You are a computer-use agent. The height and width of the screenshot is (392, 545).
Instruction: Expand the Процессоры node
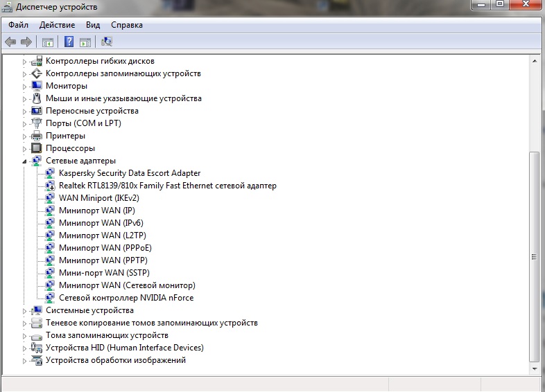coord(24,150)
